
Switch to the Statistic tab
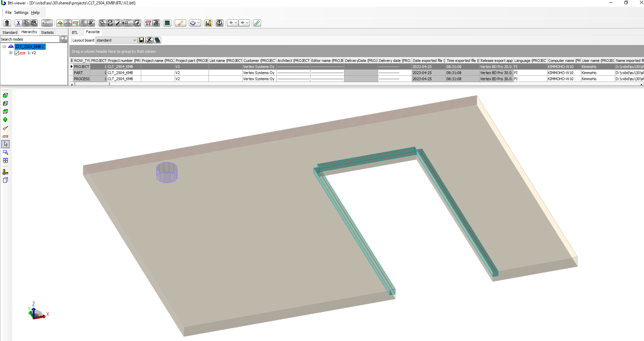click(x=47, y=32)
